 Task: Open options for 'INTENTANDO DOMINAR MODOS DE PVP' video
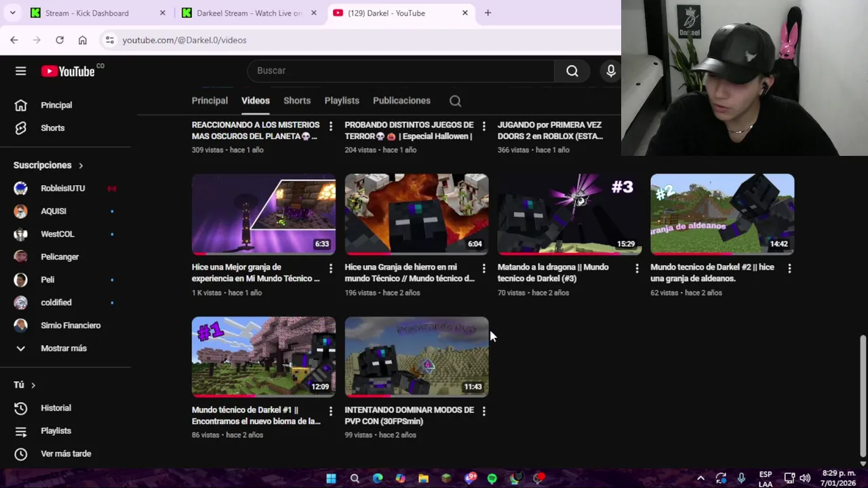pyautogui.click(x=484, y=411)
